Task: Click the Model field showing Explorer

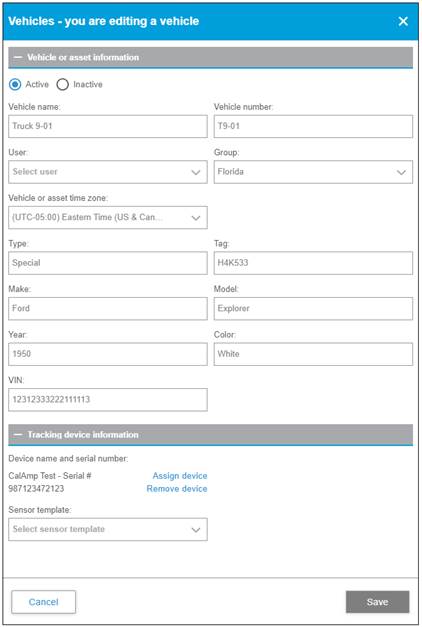Action: tap(313, 308)
